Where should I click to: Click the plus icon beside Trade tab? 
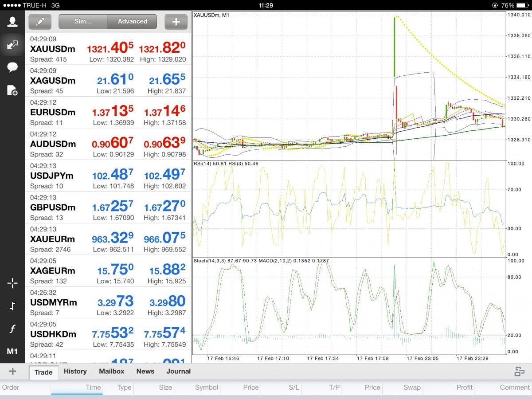[12, 372]
